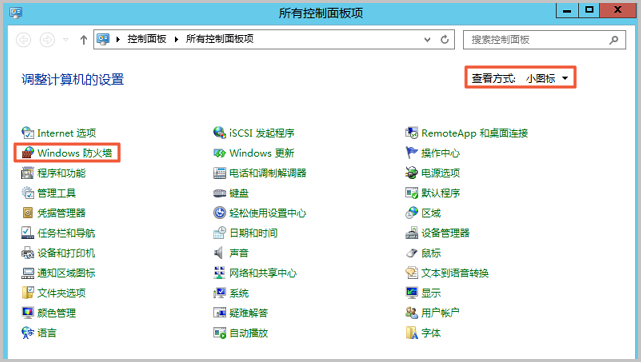
Task: Click the 轻松使用设置中心 icon
Action: pos(220,213)
